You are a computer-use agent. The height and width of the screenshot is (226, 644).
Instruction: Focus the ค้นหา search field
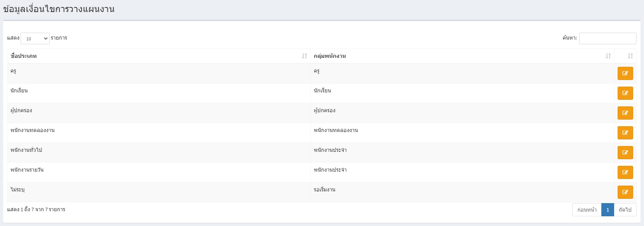608,38
